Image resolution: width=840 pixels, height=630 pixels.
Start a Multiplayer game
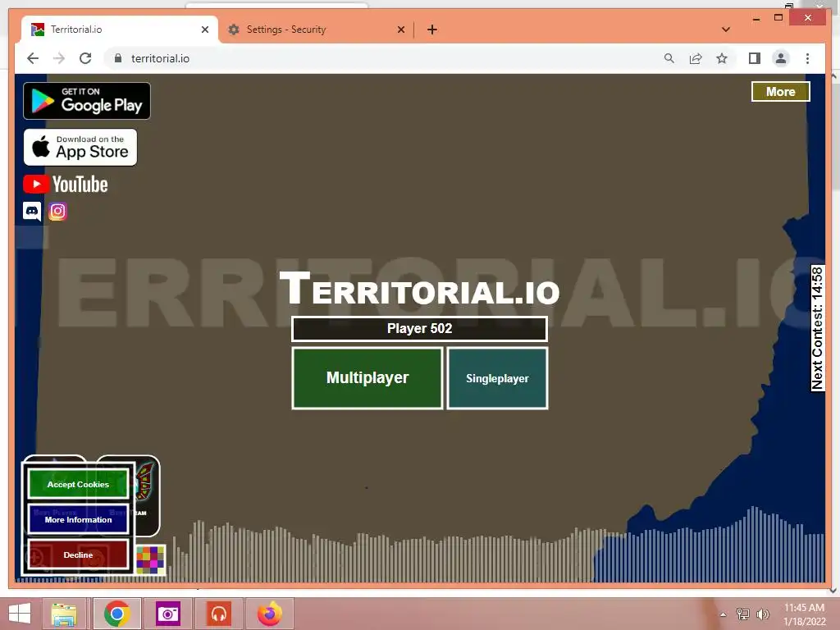pyautogui.click(x=367, y=377)
